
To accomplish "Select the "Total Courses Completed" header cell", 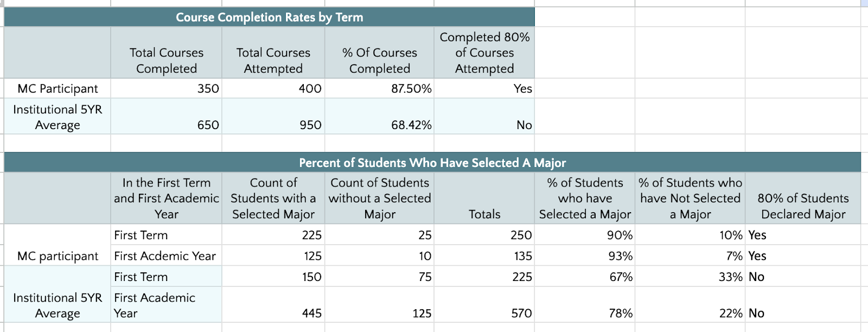I will pyautogui.click(x=167, y=60).
